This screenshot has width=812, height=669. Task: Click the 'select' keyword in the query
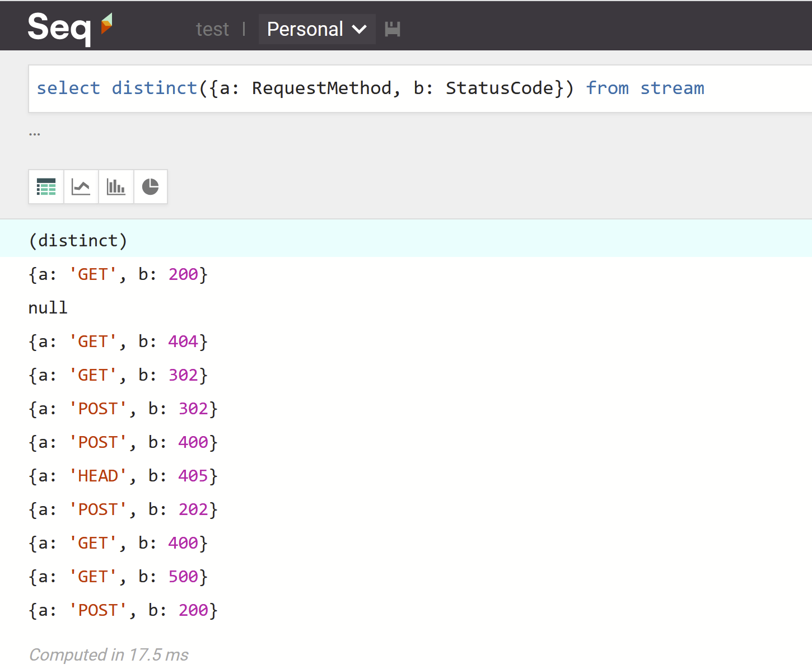pyautogui.click(x=68, y=88)
